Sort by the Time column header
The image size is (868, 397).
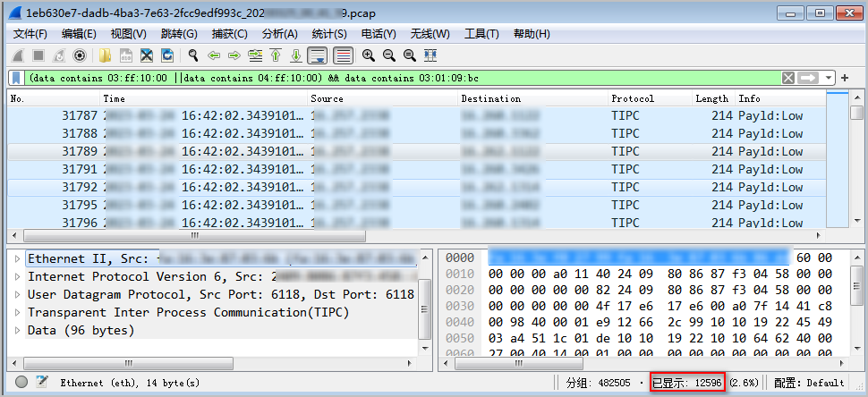204,98
